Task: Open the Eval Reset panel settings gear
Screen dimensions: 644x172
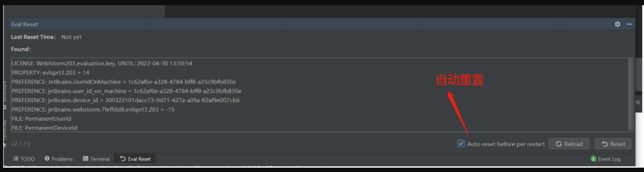Action: (617, 24)
